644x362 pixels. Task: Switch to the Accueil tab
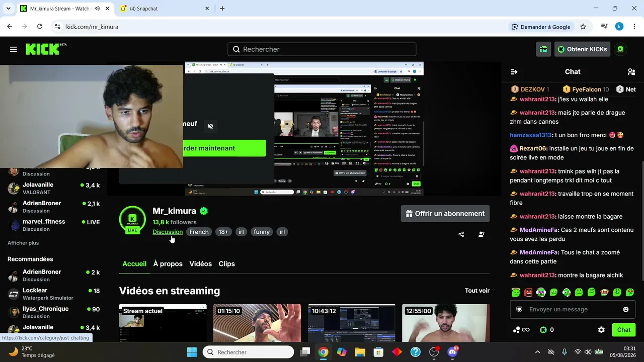(x=134, y=264)
